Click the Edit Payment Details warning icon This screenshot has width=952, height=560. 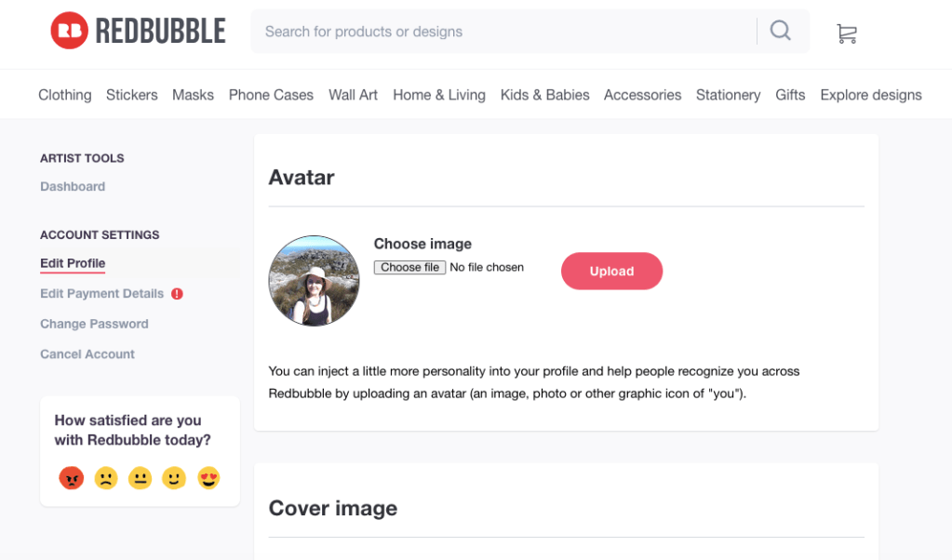[x=178, y=294]
